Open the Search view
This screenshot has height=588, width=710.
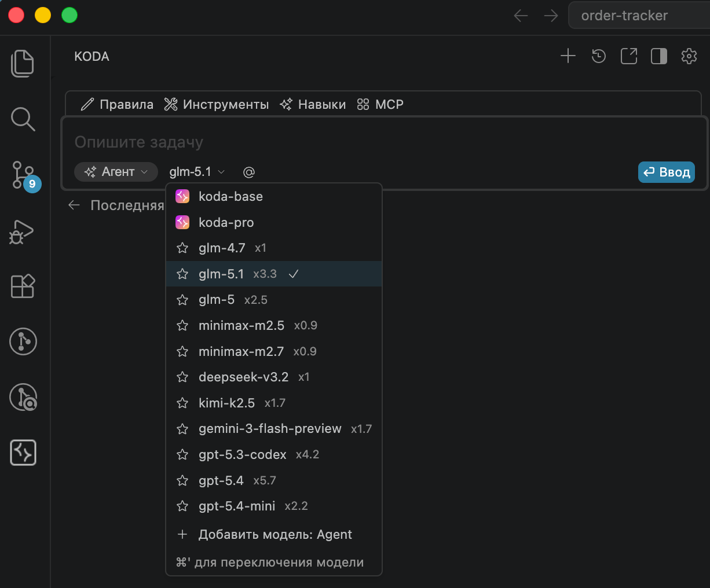coord(23,119)
